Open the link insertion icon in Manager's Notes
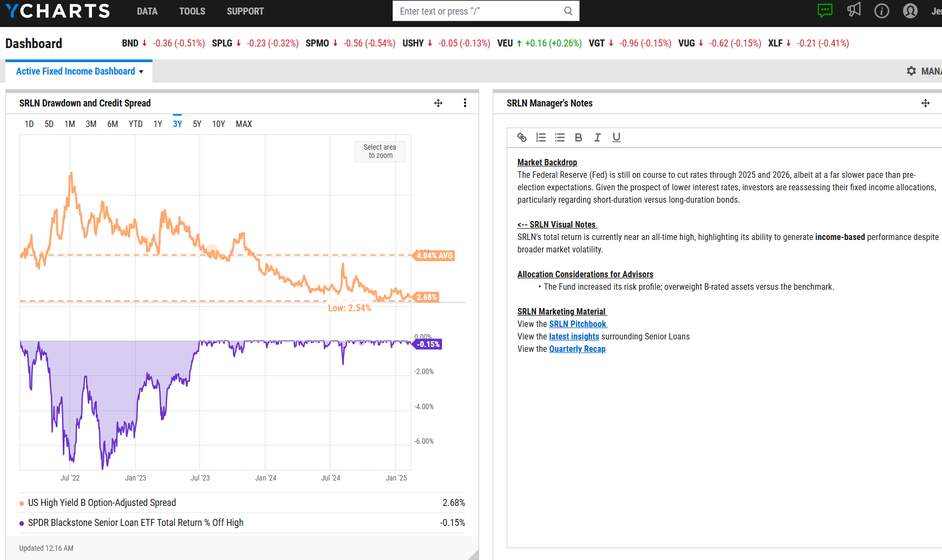The image size is (942, 560). point(522,137)
